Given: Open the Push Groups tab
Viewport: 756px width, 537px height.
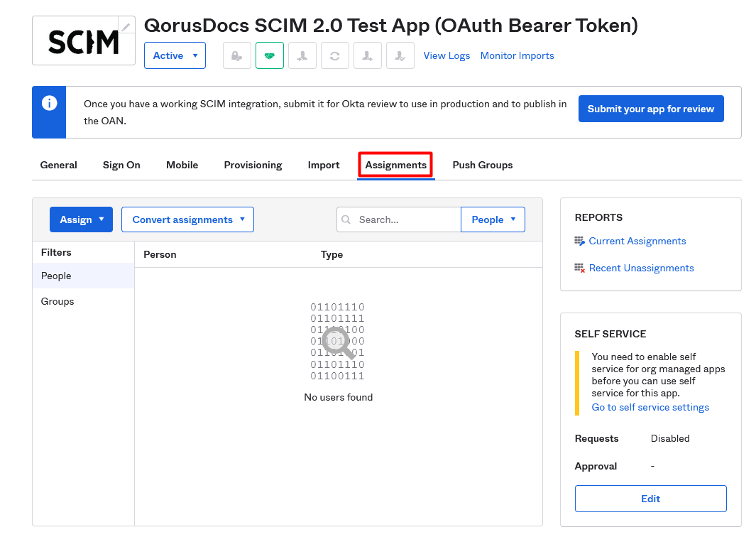Looking at the screenshot, I should tap(483, 165).
